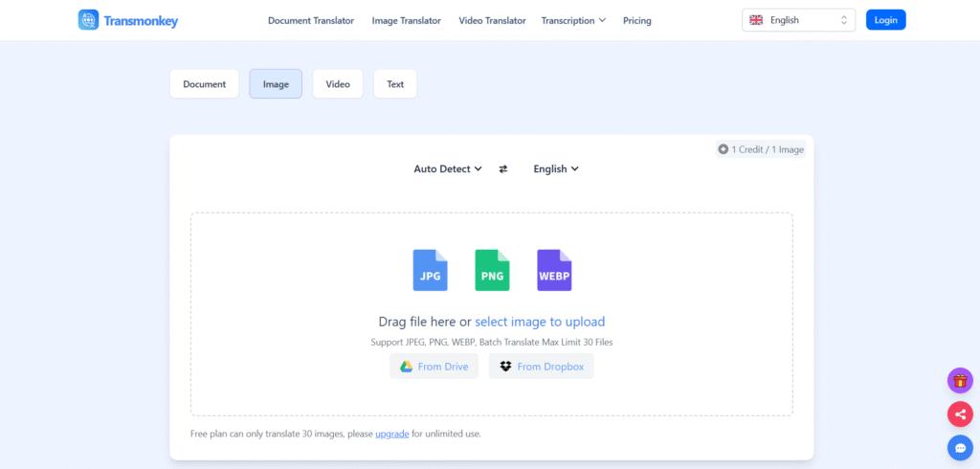Screen dimensions: 980x469
Task: Click the credit coin icon in the badge
Action: tap(724, 149)
